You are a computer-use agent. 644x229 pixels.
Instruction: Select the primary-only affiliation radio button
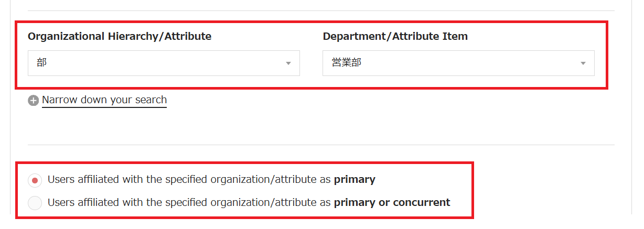(35, 180)
